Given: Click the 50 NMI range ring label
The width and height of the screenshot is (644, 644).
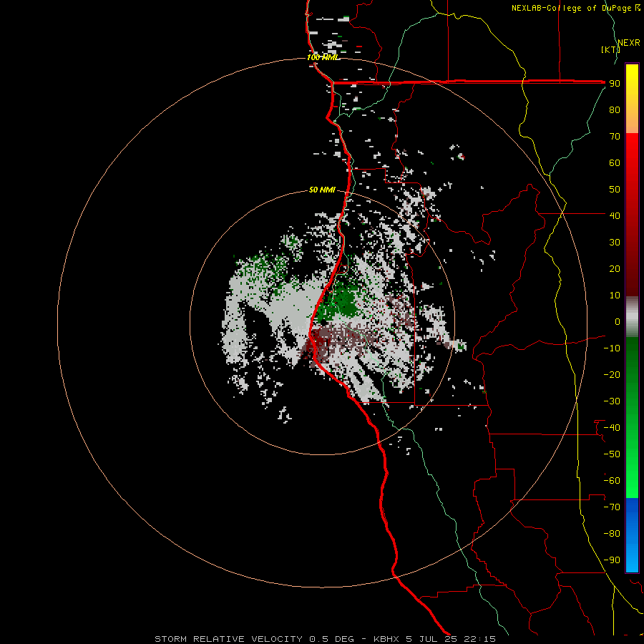Looking at the screenshot, I should pyautogui.click(x=322, y=190).
